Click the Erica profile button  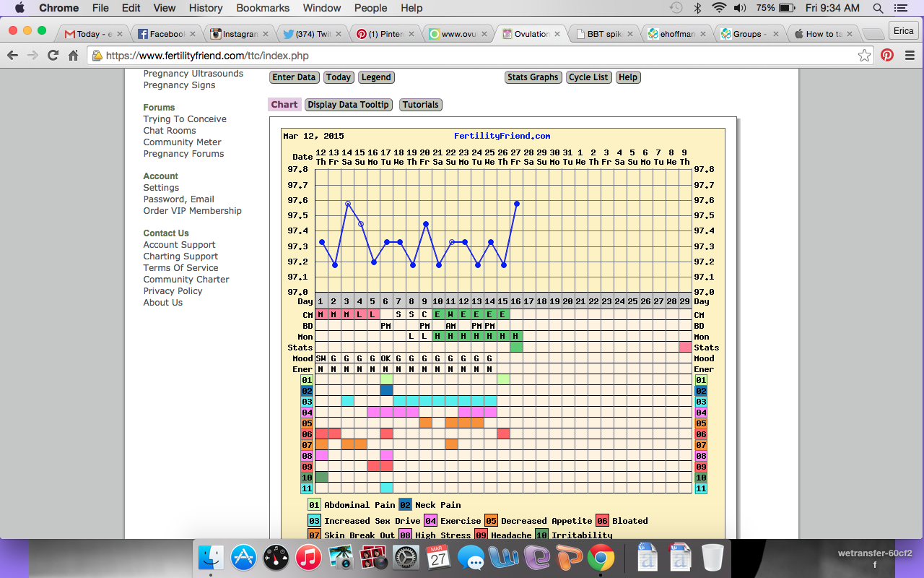[x=903, y=31]
